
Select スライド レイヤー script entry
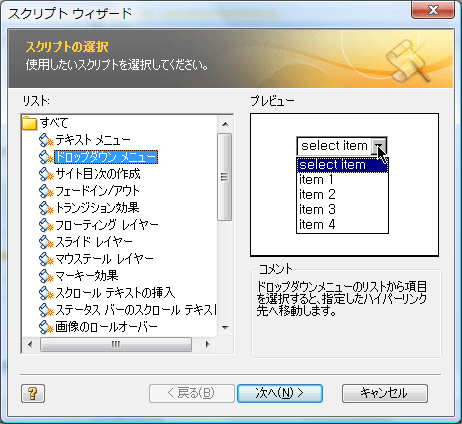click(94, 242)
